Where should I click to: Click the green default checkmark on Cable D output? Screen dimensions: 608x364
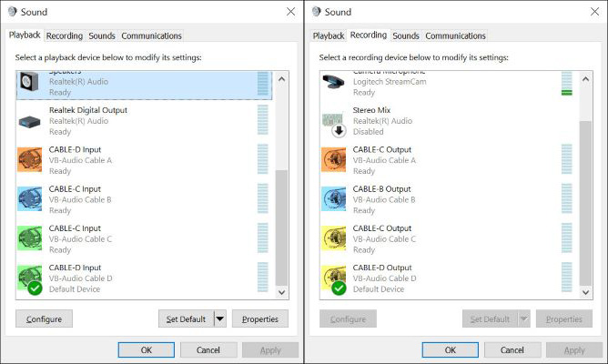(x=339, y=288)
